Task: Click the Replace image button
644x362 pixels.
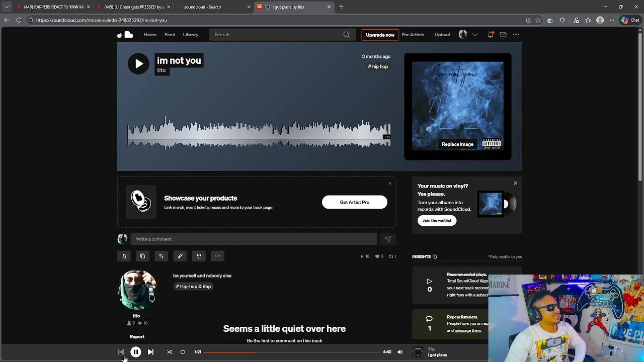Action: [457, 144]
